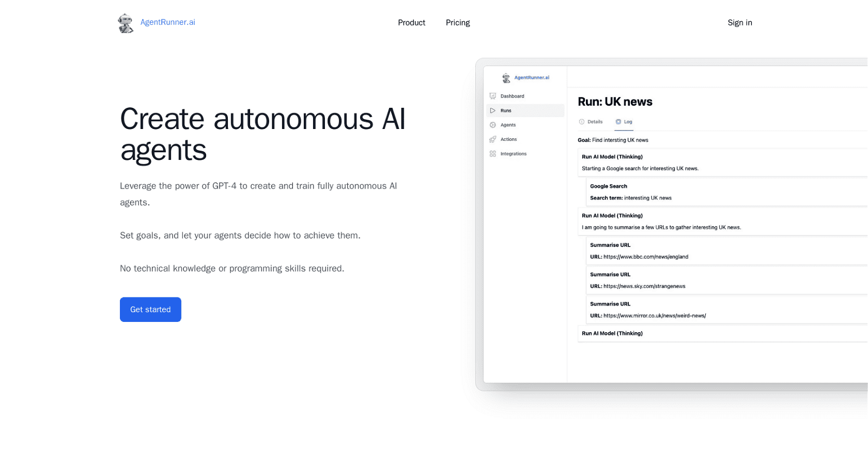Select the Runs label in preview sidebar

pos(506,111)
